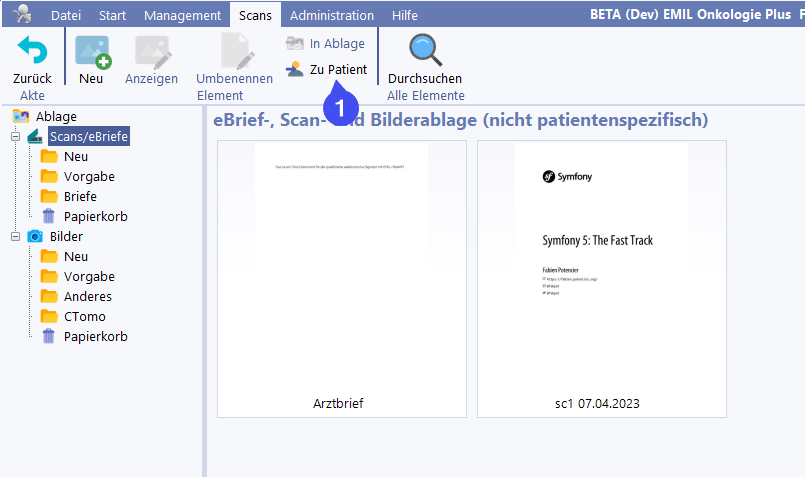Click the Durchsuchen magnifier icon
The width and height of the screenshot is (805, 477).
(x=424, y=50)
